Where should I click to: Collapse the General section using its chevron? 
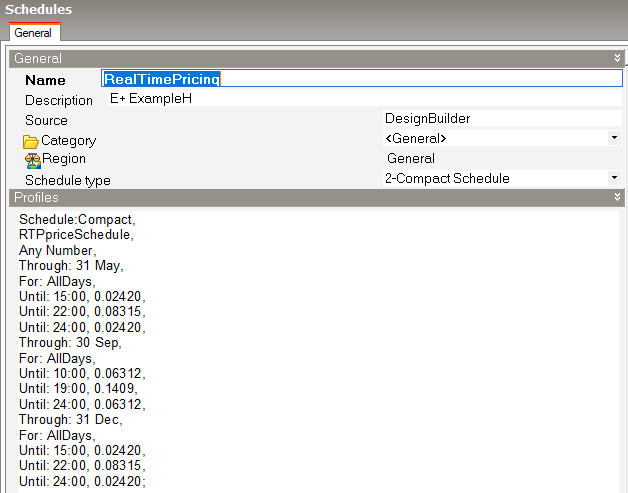tap(618, 59)
